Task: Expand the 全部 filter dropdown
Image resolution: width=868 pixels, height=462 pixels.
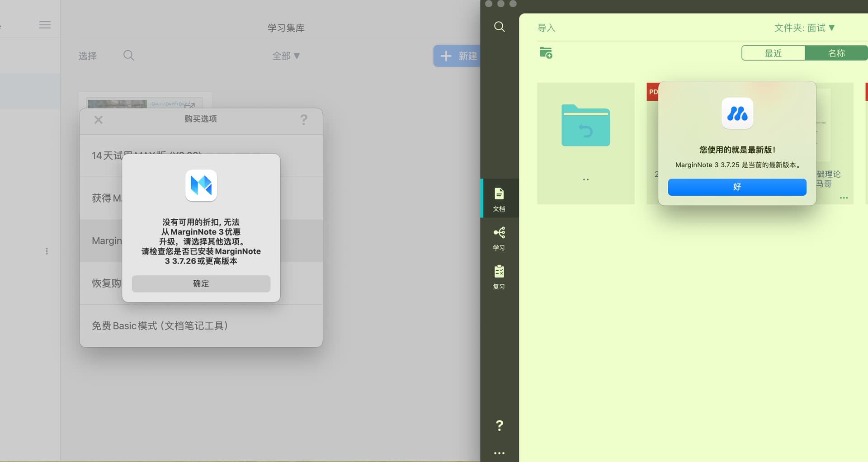Action: [x=286, y=56]
